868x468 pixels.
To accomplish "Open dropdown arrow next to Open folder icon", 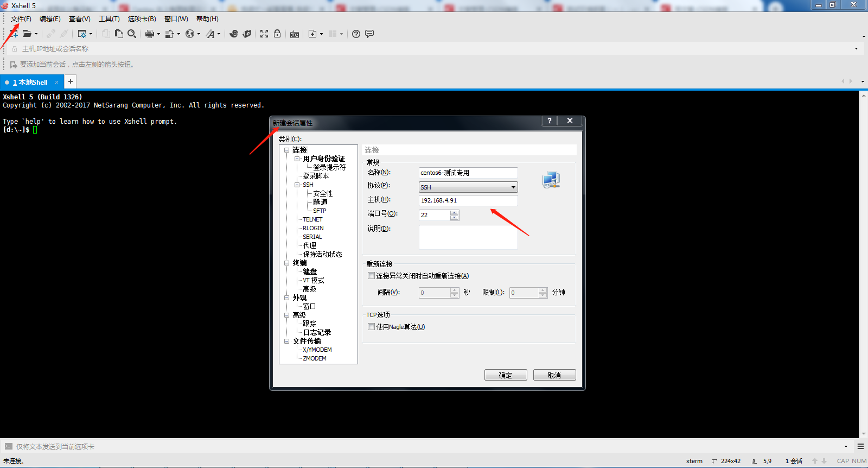I will point(36,34).
